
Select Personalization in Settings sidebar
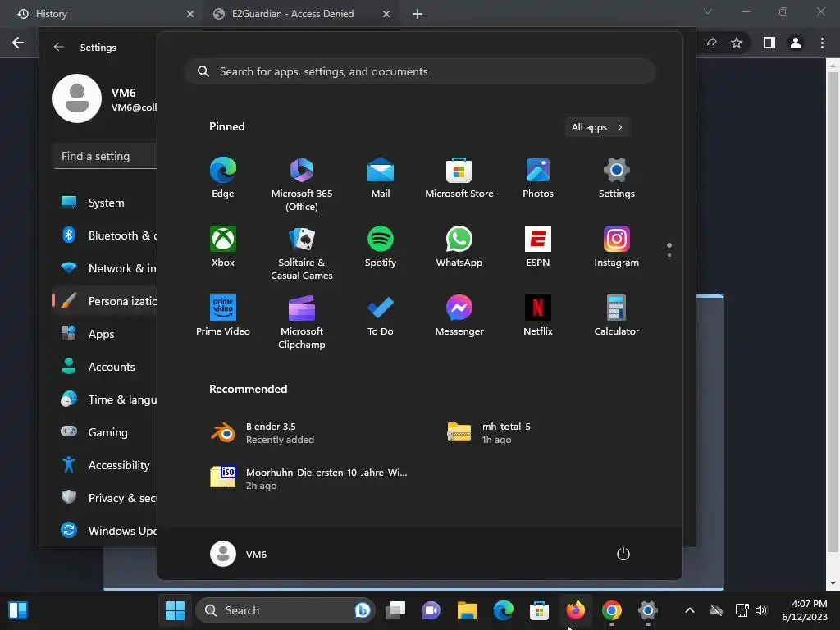coord(106,301)
